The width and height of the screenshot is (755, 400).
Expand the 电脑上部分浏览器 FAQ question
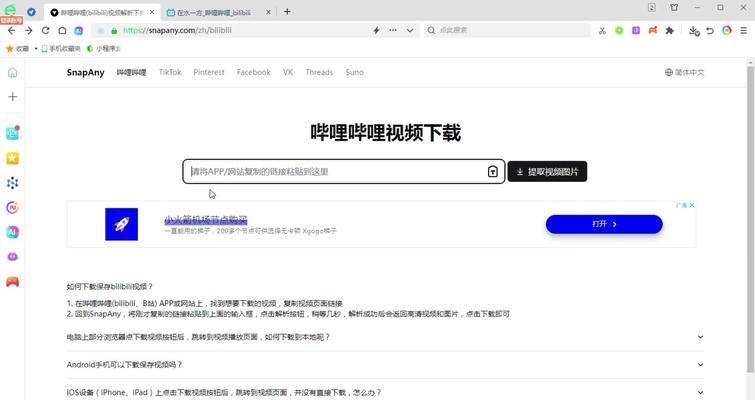385,337
